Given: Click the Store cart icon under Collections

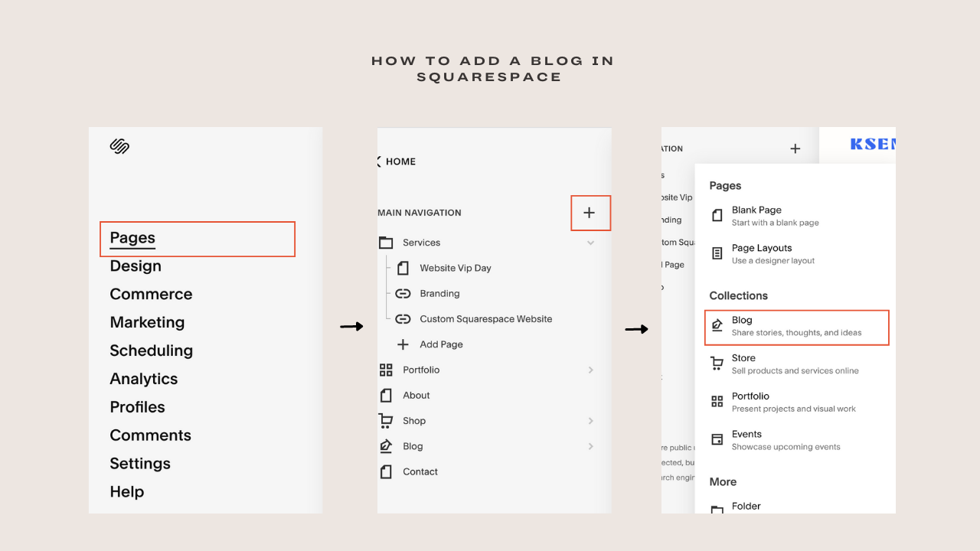Looking at the screenshot, I should (x=717, y=363).
